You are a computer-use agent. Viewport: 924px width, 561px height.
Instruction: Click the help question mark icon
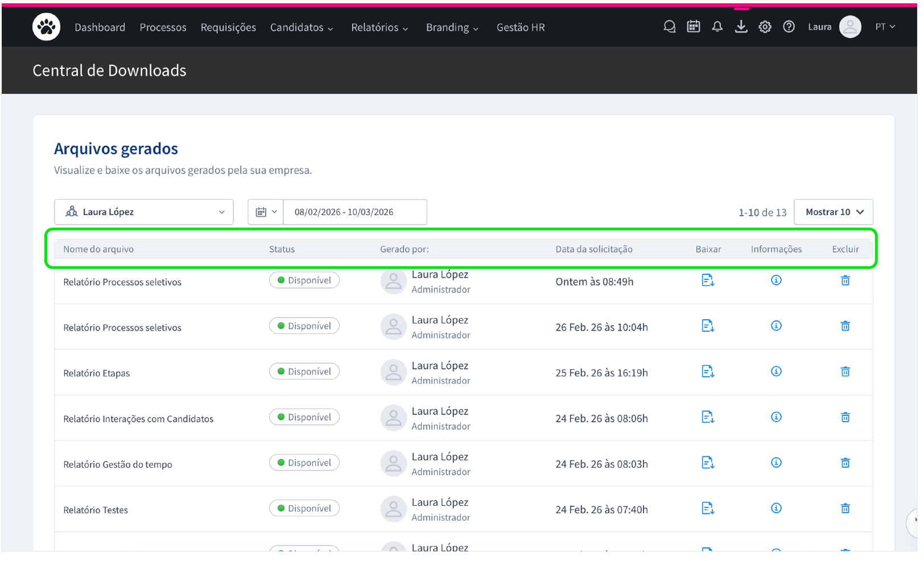click(x=789, y=27)
